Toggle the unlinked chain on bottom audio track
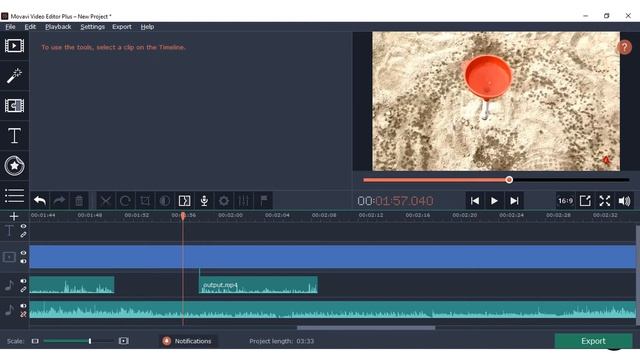 (23, 314)
